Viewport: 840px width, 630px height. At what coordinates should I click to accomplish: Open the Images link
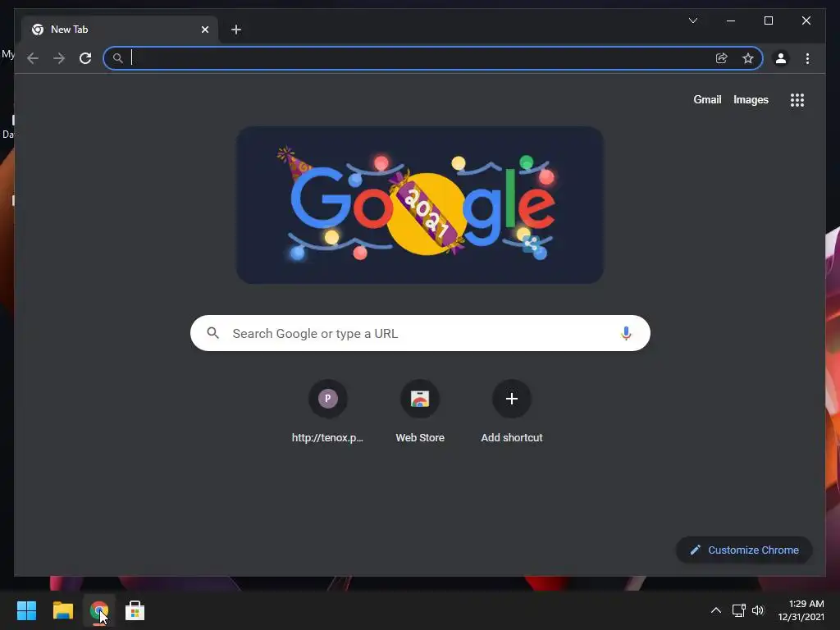(x=751, y=99)
